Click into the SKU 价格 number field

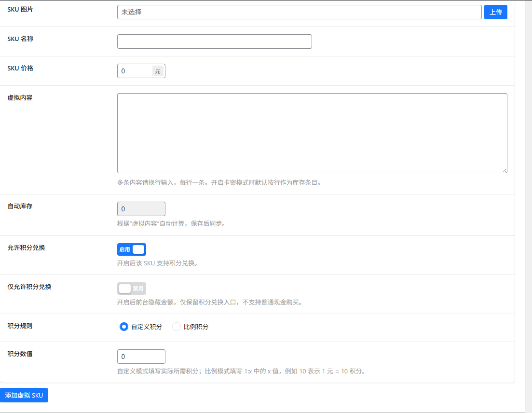[135, 71]
